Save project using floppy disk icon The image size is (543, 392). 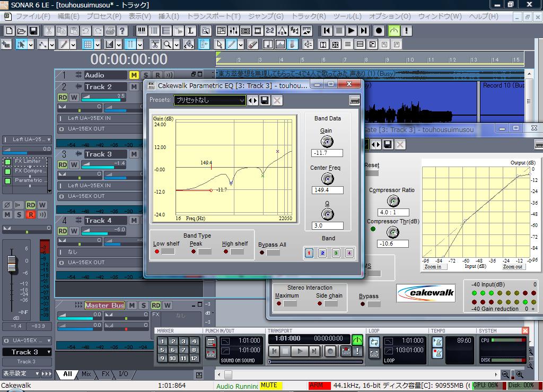33,31
